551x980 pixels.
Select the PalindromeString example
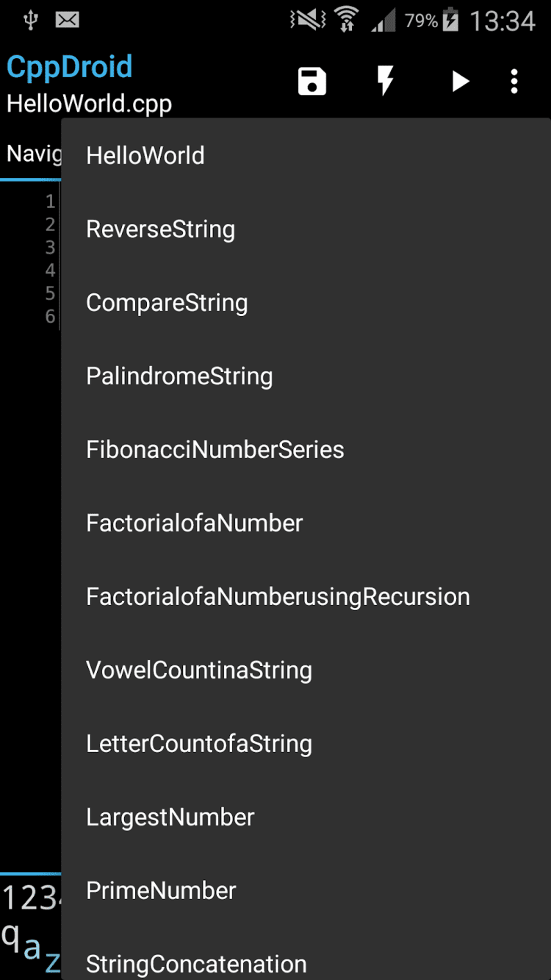179,376
